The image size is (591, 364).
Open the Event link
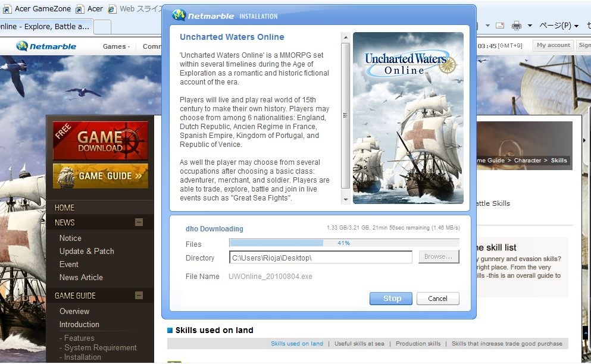point(69,265)
